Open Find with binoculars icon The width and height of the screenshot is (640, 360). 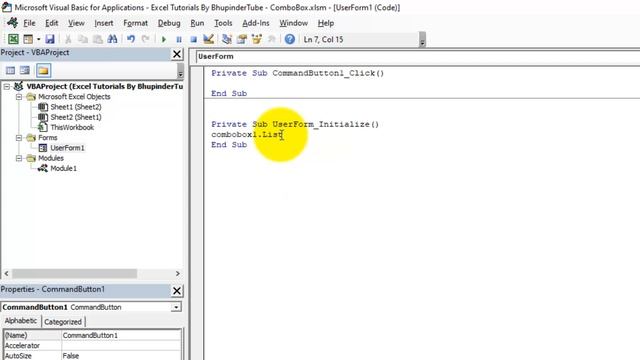pyautogui.click(x=112, y=39)
